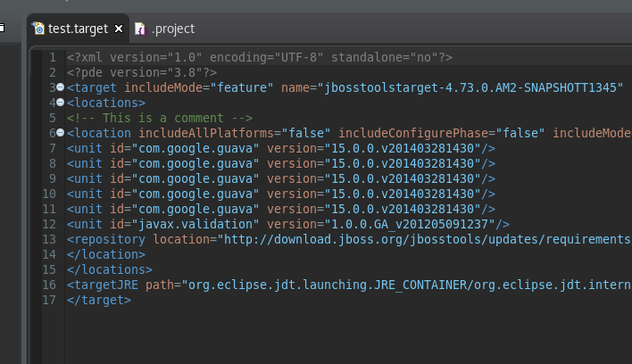Click the "1.0.0.GA_v201205091237" version value
632x364 pixels.
coord(410,224)
